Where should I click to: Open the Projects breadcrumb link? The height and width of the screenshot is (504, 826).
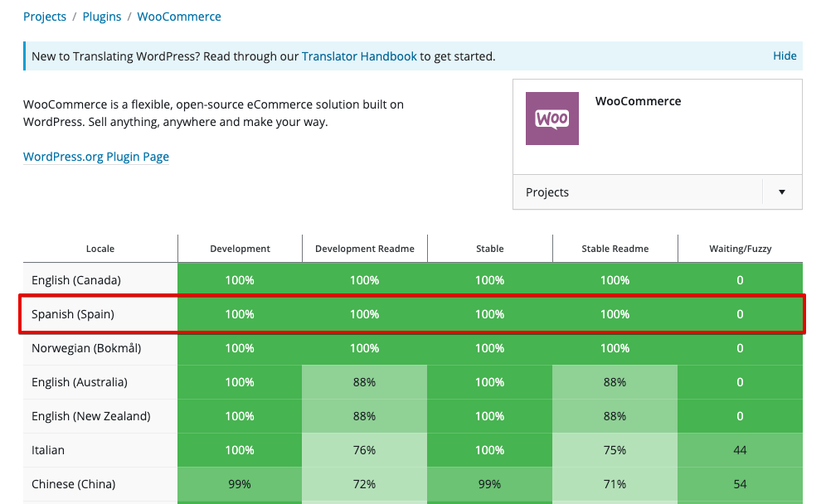click(x=45, y=17)
